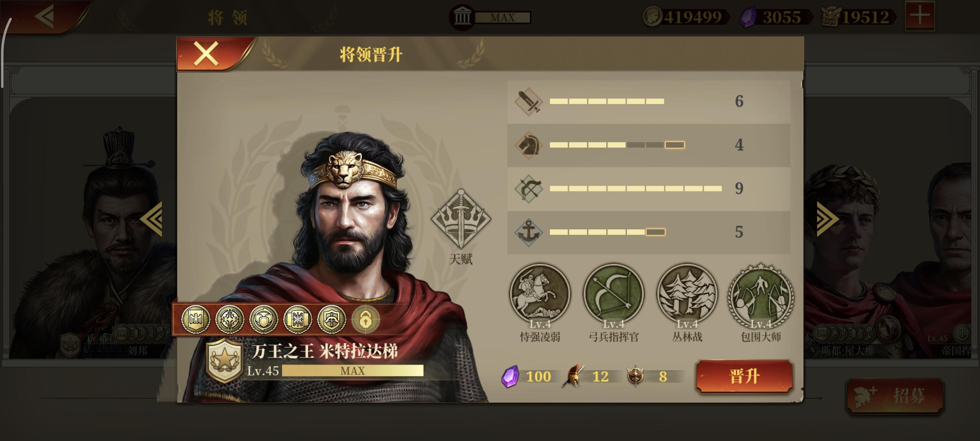
Task: Click the red 晋升 promote button
Action: (744, 376)
